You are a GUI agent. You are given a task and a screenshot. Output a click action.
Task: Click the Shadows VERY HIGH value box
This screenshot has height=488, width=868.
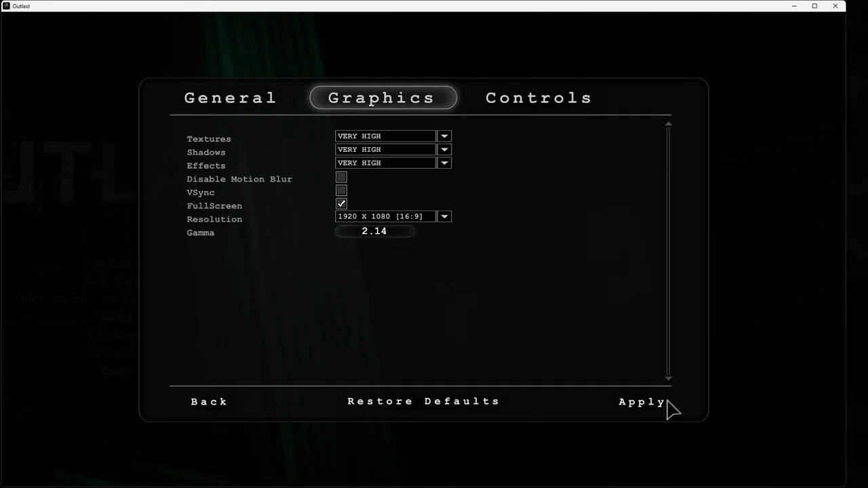385,150
